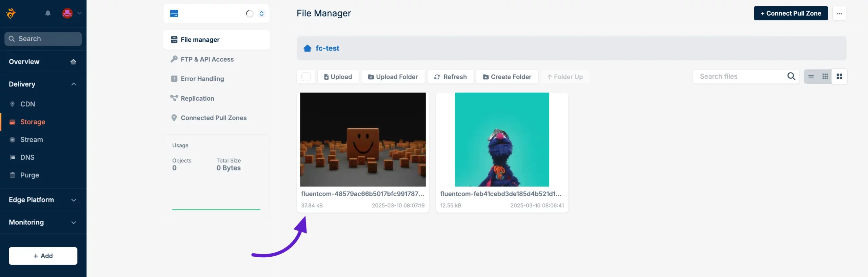Viewport: 868px width, 277px height.
Task: Click the Create Folder button
Action: 507,77
